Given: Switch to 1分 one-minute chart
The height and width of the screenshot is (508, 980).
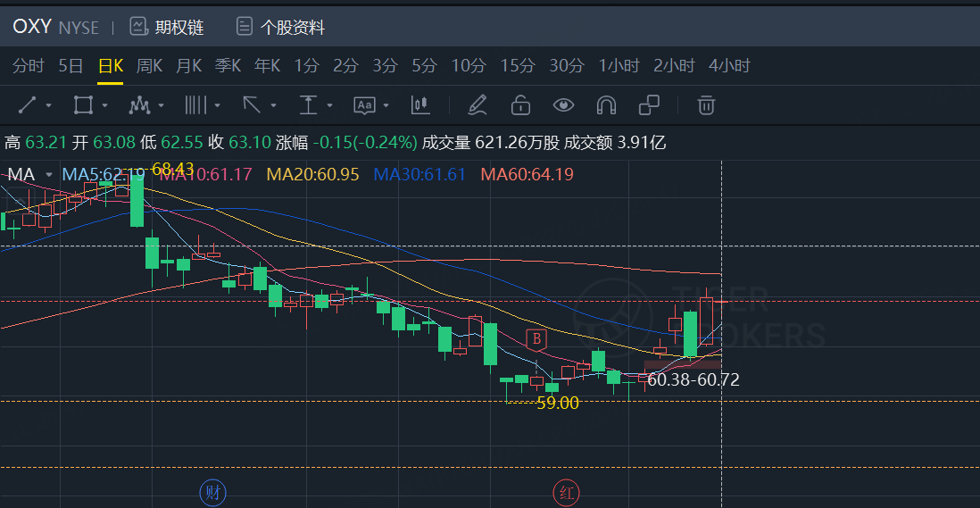Looking at the screenshot, I should click(x=307, y=65).
